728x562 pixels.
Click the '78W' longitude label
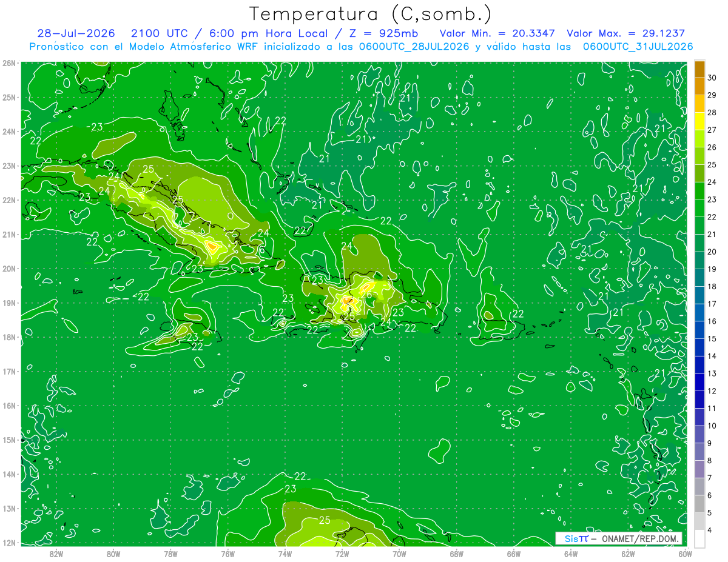pos(170,553)
